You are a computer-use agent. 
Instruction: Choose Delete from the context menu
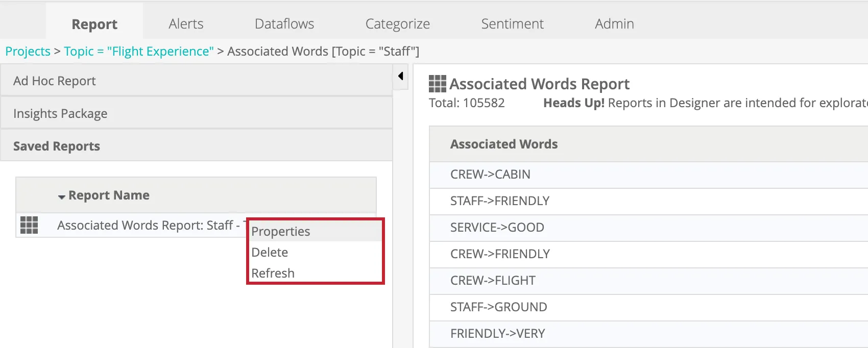(270, 253)
